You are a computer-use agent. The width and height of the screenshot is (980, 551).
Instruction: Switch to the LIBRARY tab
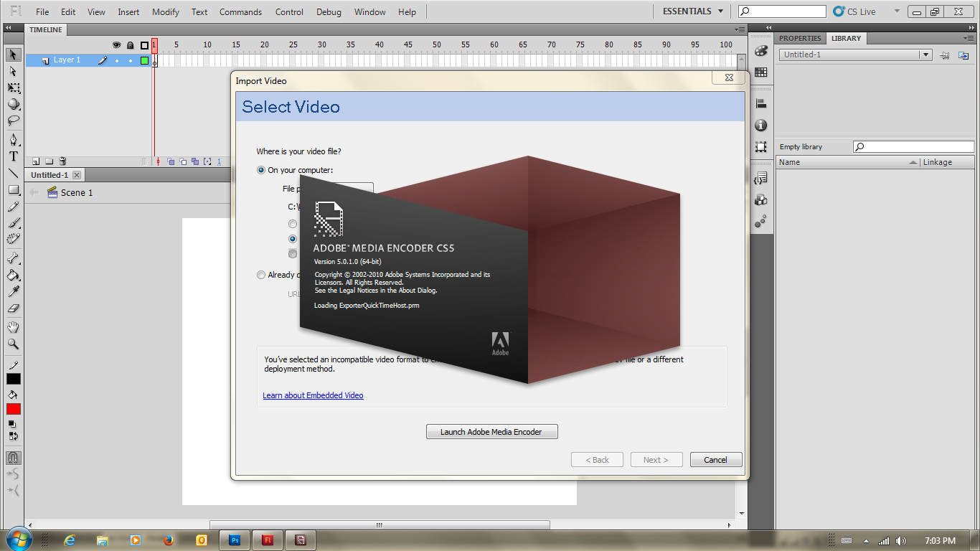point(847,38)
